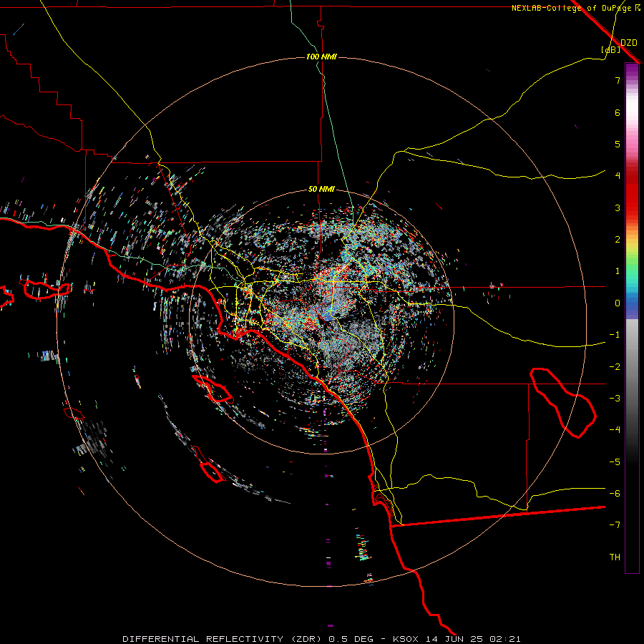Click the DZD product label

click(629, 43)
